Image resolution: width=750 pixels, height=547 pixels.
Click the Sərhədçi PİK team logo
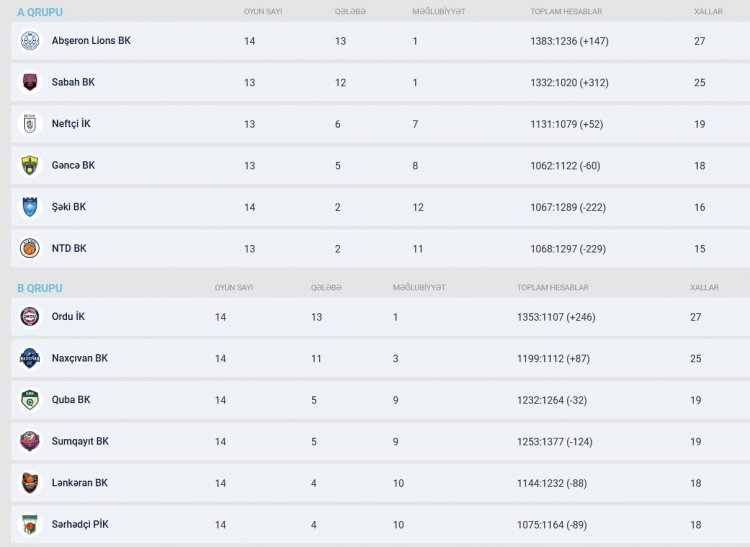pos(30,524)
